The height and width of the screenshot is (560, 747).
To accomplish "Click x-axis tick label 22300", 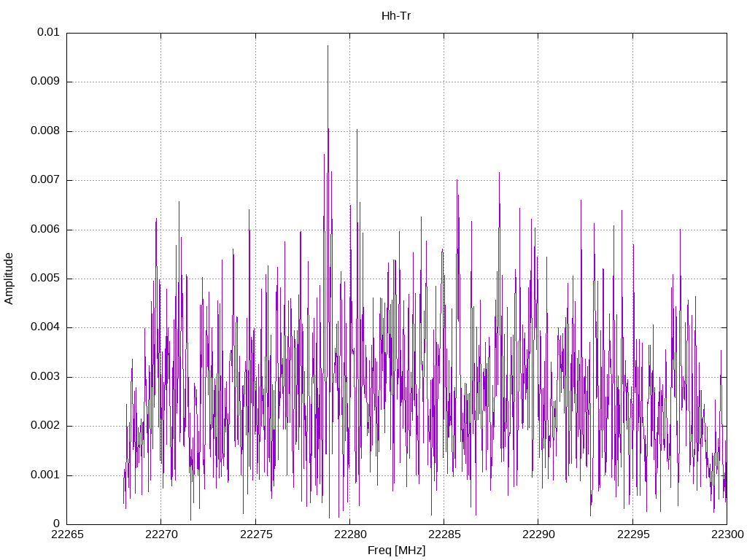I will click(727, 534).
